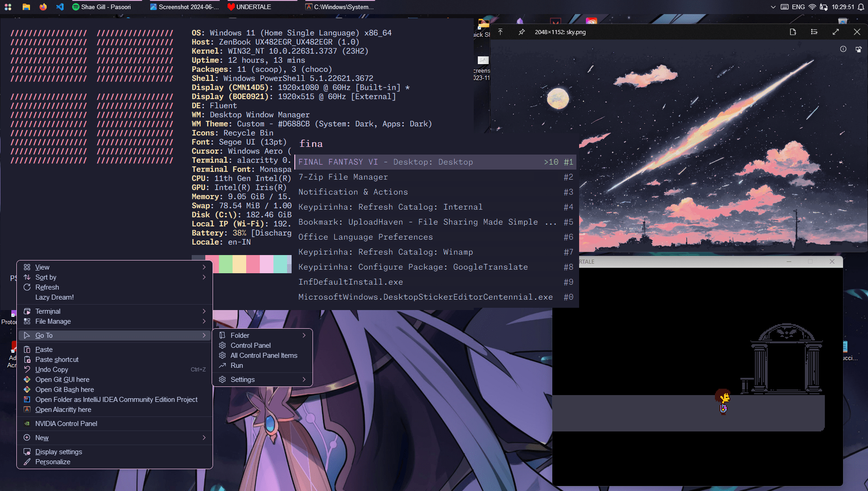Open the notification bell icon
868x491 pixels.
coord(861,7)
